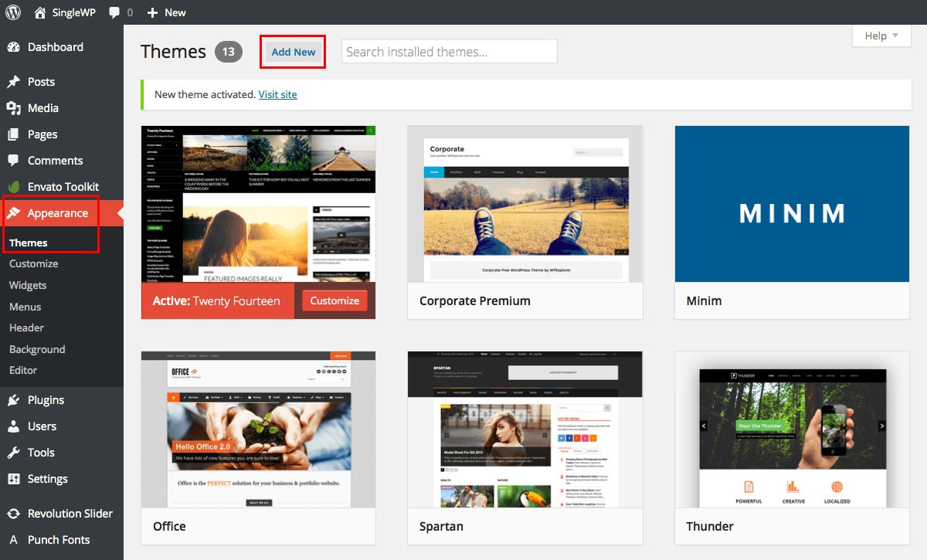Image resolution: width=927 pixels, height=560 pixels.
Task: Select Appearance in the sidebar menu
Action: 54,212
